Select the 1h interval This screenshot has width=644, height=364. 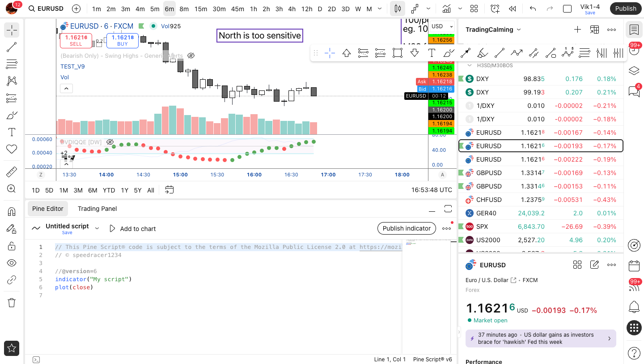click(254, 9)
